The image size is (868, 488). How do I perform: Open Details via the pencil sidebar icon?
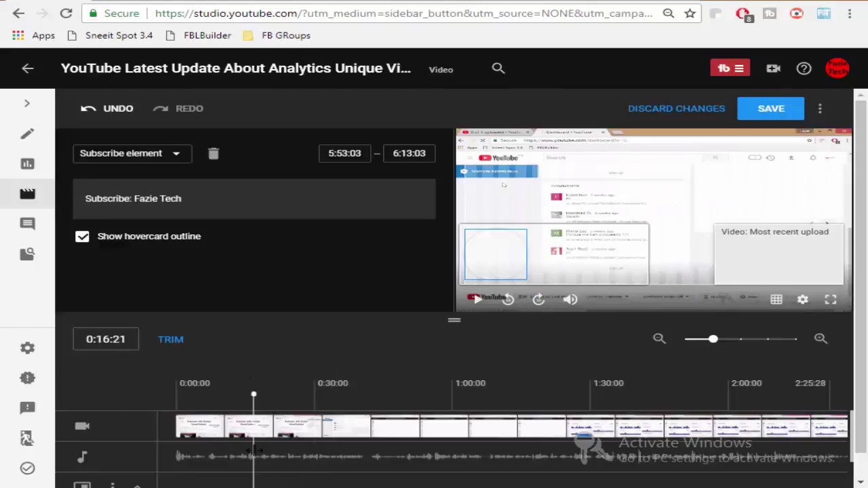click(27, 134)
